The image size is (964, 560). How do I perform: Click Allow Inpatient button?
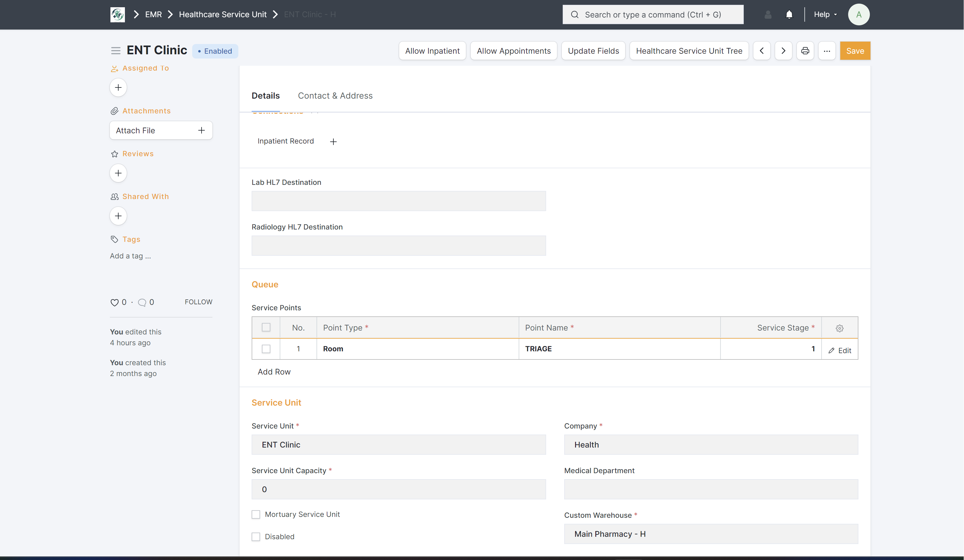click(x=432, y=51)
